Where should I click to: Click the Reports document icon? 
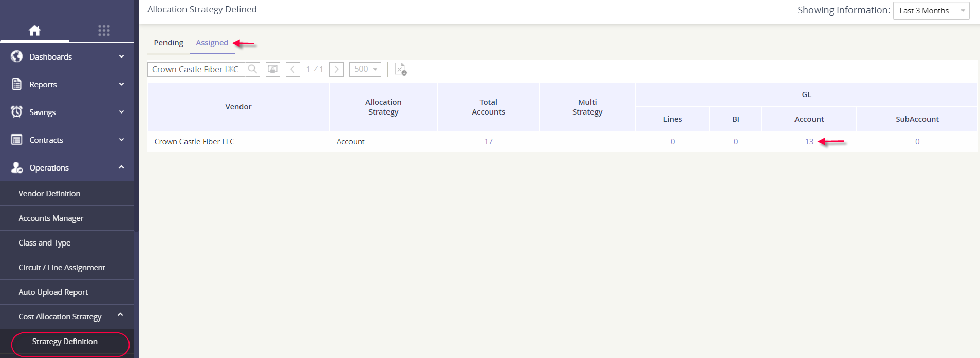point(17,84)
